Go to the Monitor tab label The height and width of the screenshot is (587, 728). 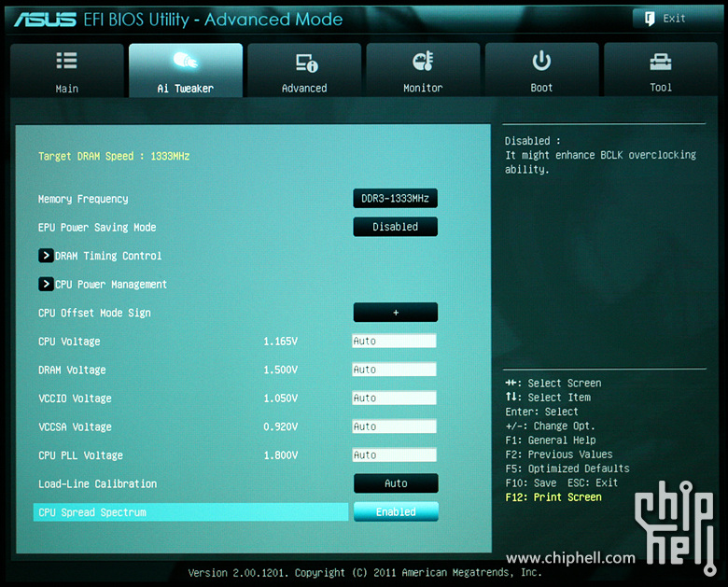(x=423, y=88)
